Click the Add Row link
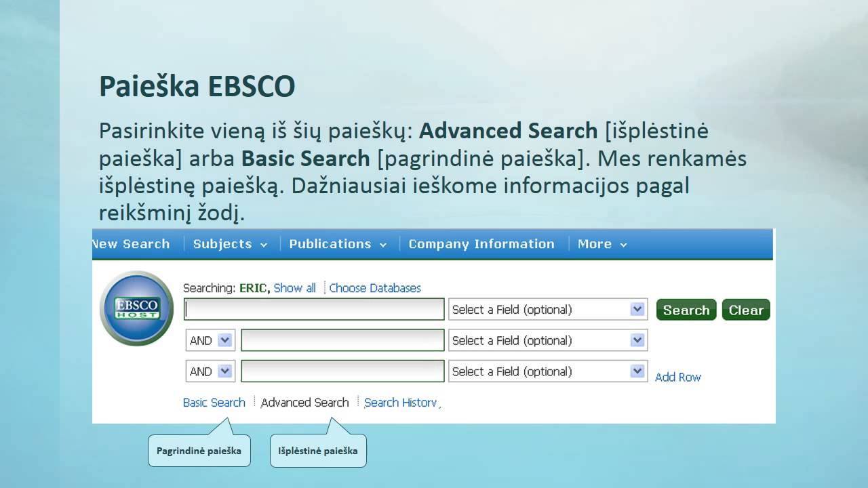This screenshot has width=868, height=488. 678,377
